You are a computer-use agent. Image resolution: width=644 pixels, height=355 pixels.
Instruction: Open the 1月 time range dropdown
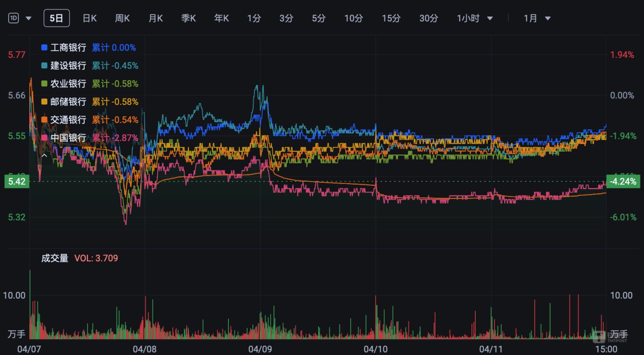pos(549,18)
